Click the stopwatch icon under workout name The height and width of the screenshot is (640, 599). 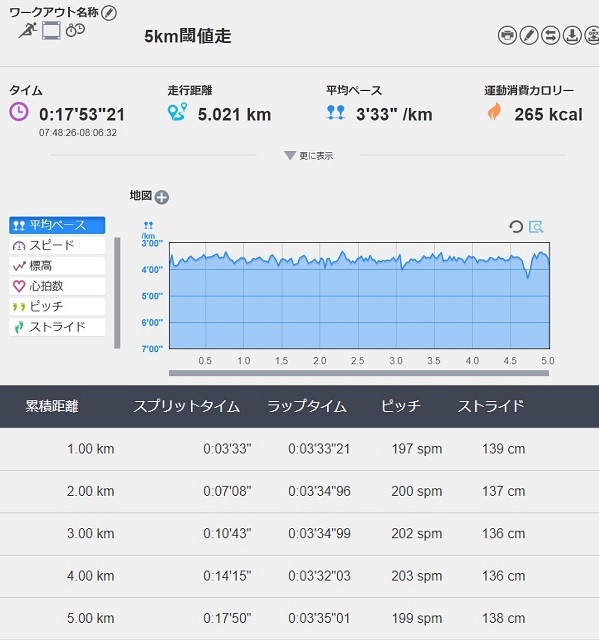coord(75,30)
